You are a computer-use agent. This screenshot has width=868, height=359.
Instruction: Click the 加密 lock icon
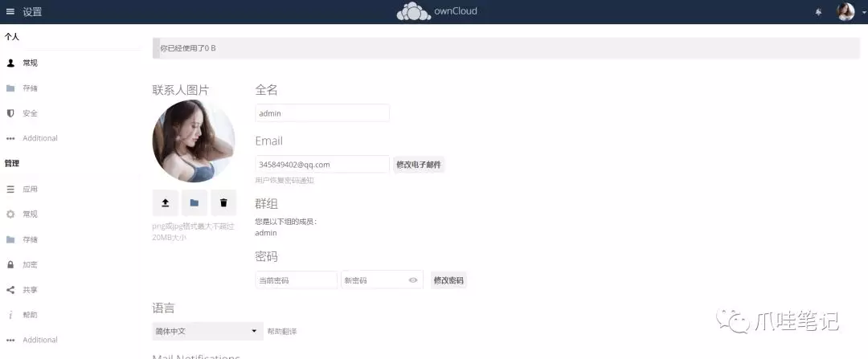pos(10,264)
